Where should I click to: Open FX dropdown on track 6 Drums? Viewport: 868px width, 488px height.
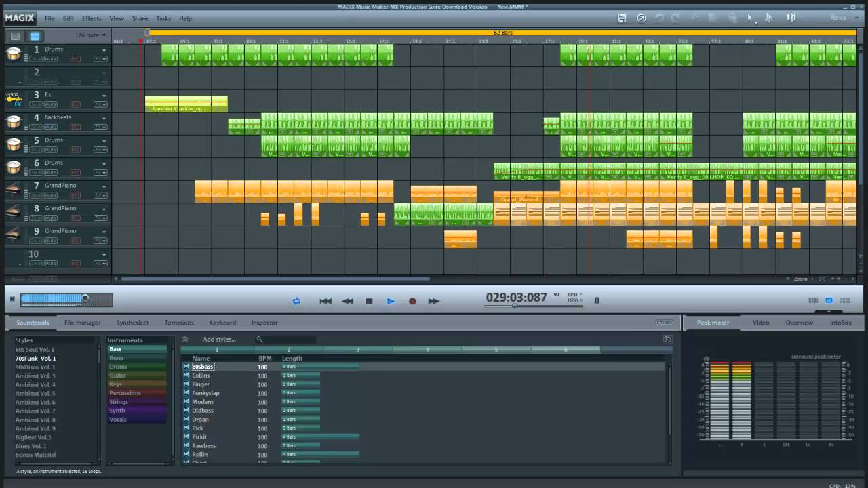pyautogui.click(x=100, y=172)
